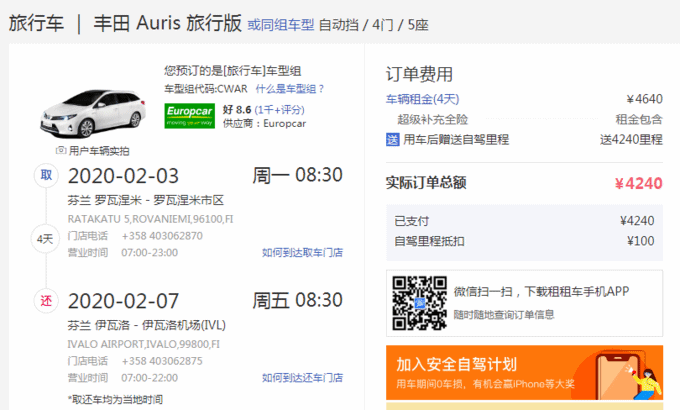Open the 或同组车型 link in the title
Screen dimensions: 680x410
(x=281, y=25)
